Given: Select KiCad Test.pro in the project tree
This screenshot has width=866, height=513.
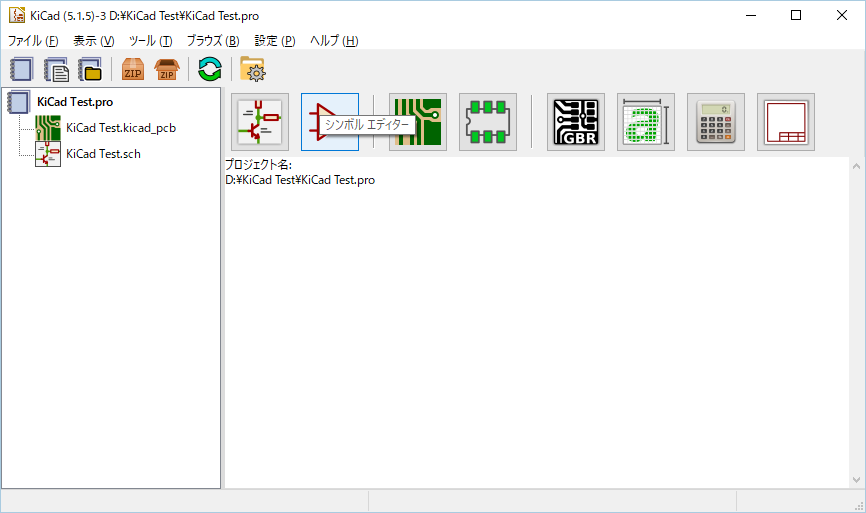Looking at the screenshot, I should point(75,102).
